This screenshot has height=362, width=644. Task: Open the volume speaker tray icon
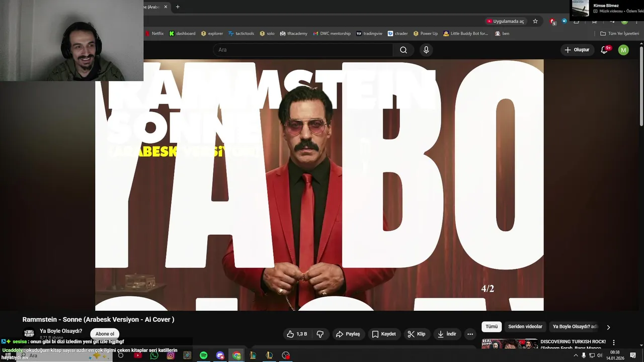pos(599,355)
